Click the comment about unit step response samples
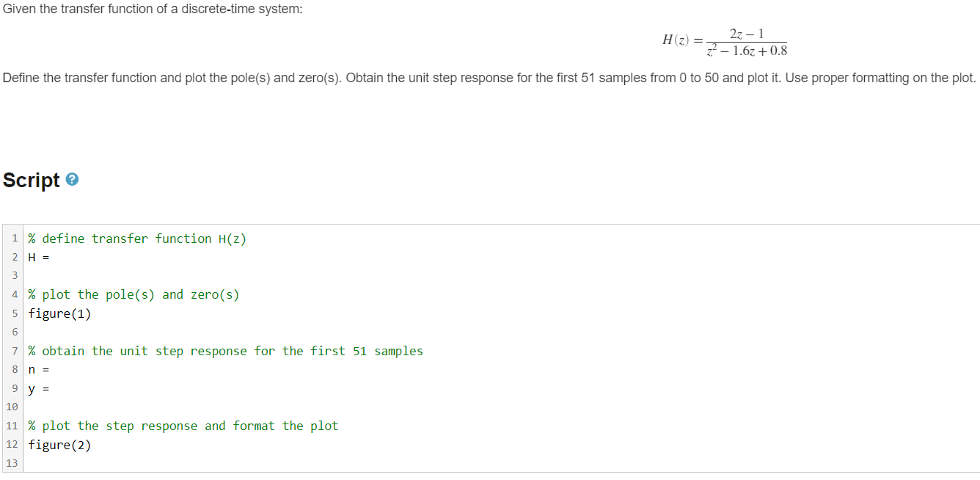This screenshot has height=480, width=980. (225, 350)
